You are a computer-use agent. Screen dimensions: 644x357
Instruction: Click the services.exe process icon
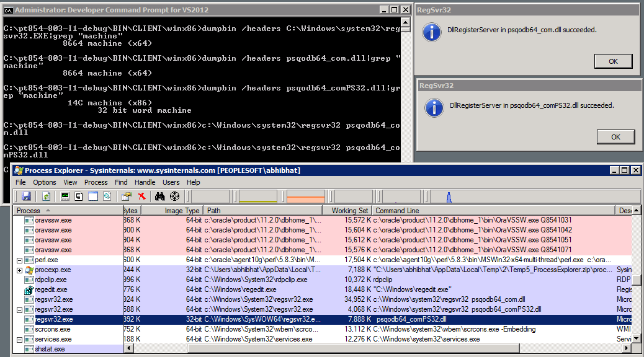(x=29, y=340)
